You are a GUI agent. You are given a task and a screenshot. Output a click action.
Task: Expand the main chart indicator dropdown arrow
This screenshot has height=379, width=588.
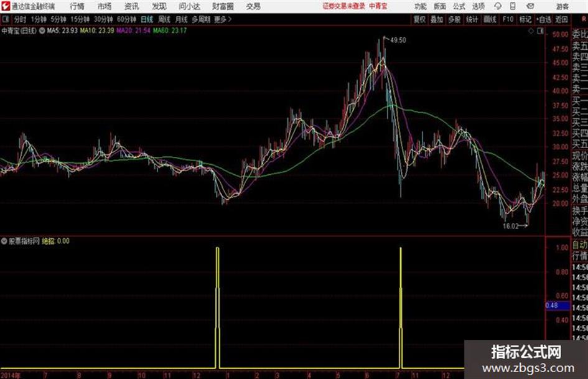coord(42,30)
